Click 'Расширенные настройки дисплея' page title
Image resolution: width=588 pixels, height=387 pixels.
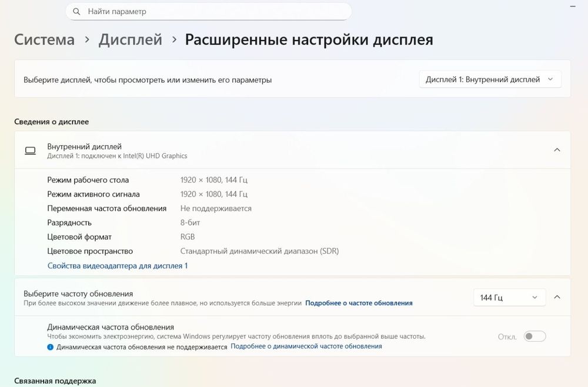tap(309, 40)
